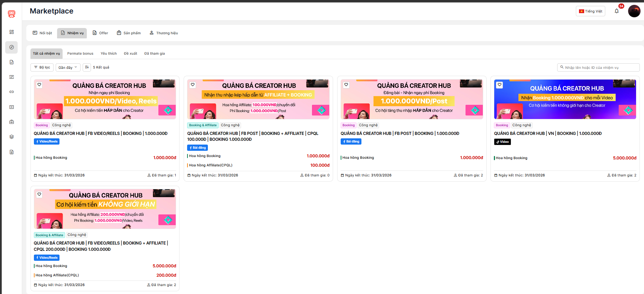Toggle favorite heart on the VN Booking card
Screen dimensions: 644x294
pos(499,85)
